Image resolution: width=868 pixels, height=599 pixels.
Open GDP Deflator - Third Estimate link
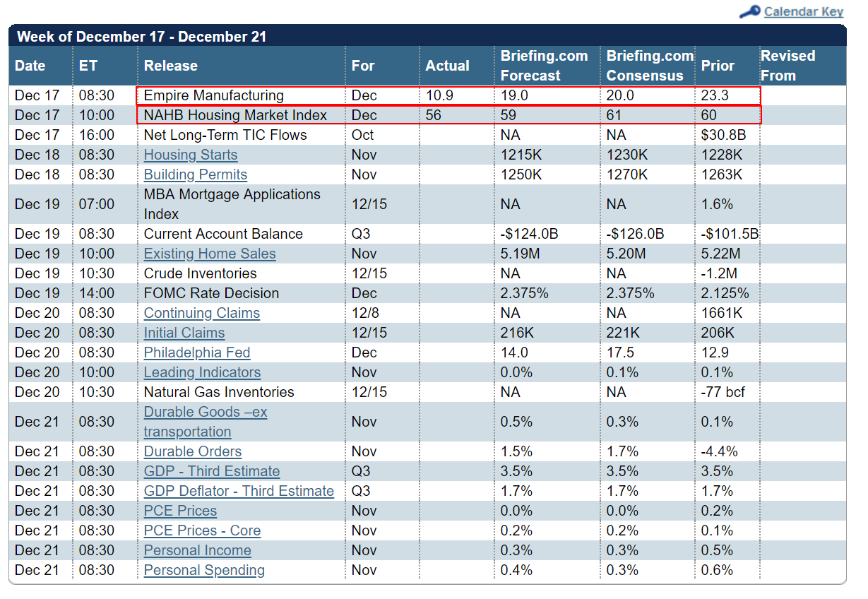239,491
